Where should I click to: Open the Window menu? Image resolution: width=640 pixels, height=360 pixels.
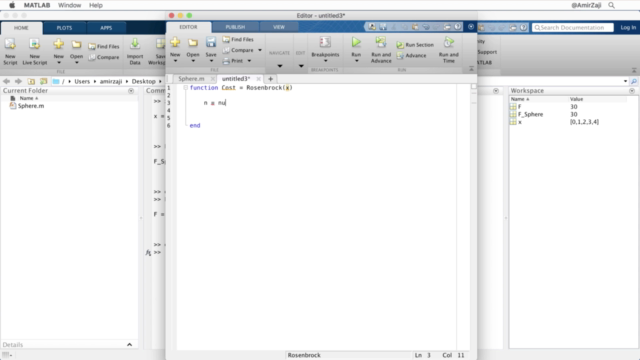69,5
